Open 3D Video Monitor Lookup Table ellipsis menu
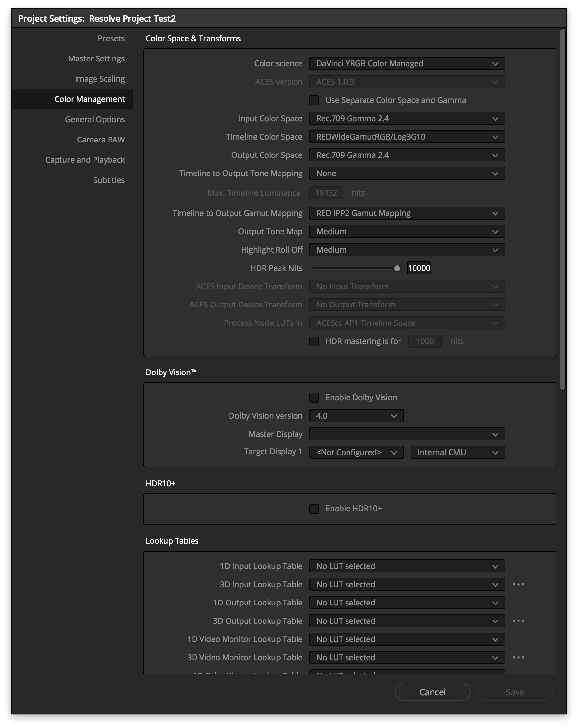The width and height of the screenshot is (578, 728). [x=518, y=657]
